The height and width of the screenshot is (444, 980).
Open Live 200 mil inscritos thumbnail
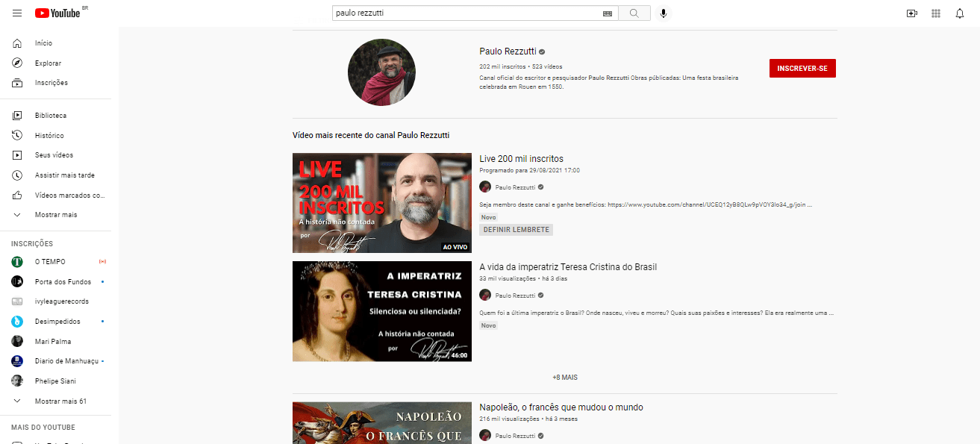click(x=381, y=203)
